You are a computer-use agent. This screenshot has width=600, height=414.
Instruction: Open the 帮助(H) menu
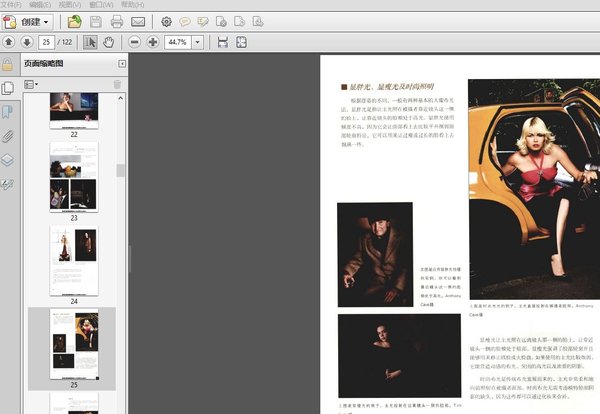pyautogui.click(x=130, y=4)
